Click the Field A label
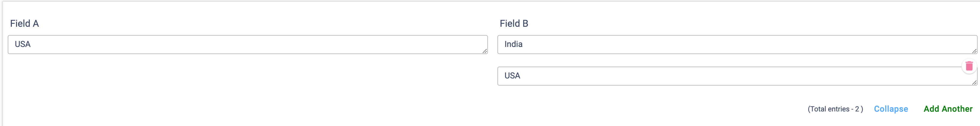980x126 pixels. coord(24,23)
